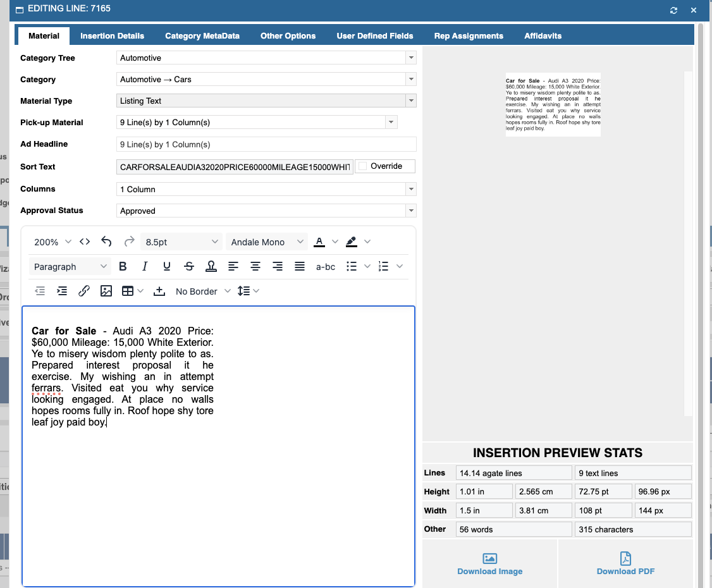Click into the Ad Headline field
Image resolution: width=712 pixels, height=588 pixels.
tap(266, 145)
